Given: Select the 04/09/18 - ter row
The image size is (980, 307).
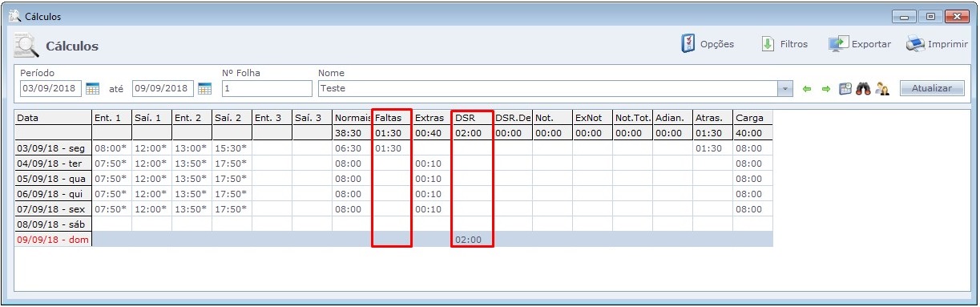Looking at the screenshot, I should pos(393,164).
